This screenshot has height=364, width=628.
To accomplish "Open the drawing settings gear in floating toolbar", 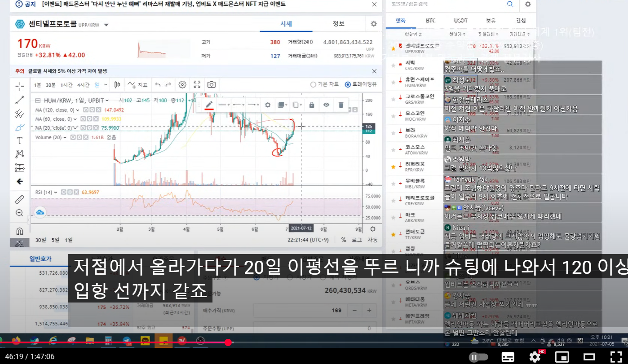I will (268, 105).
